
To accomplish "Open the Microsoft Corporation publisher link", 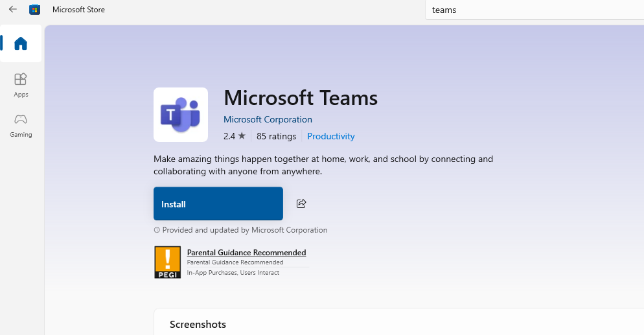I will (x=268, y=119).
